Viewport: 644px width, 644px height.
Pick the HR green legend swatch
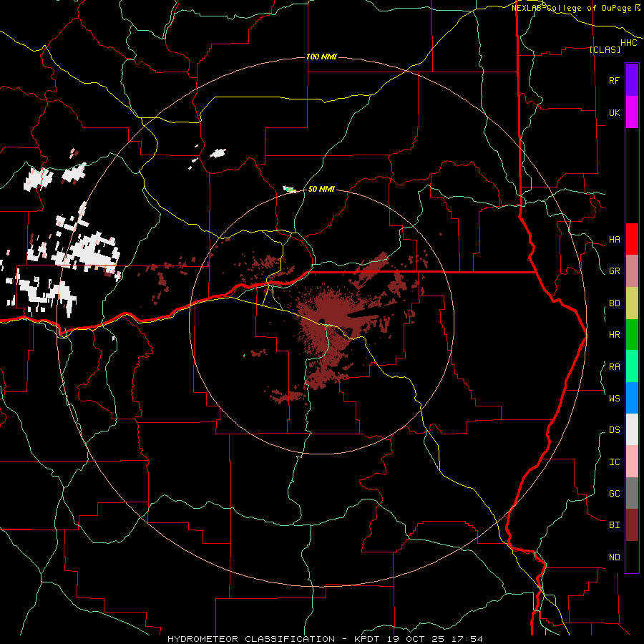632,335
